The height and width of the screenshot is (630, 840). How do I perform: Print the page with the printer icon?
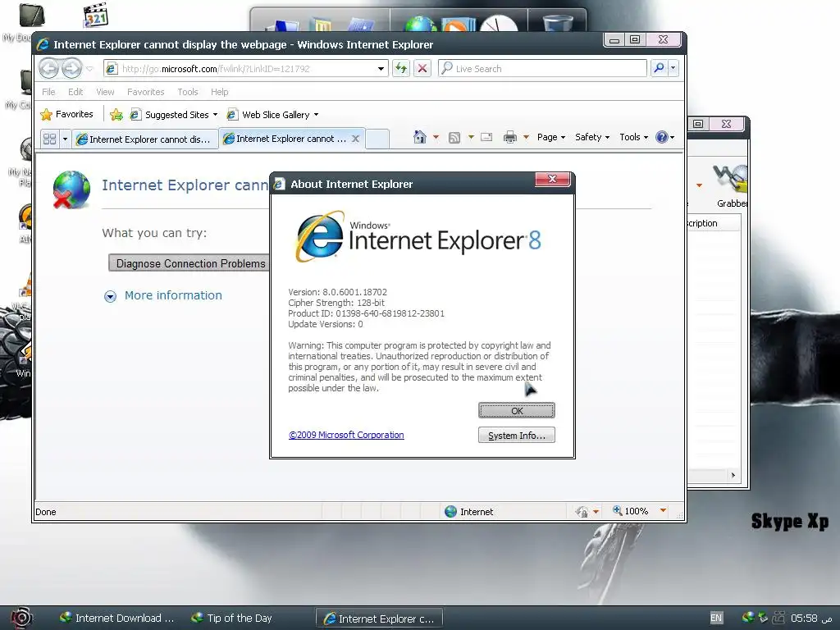510,137
